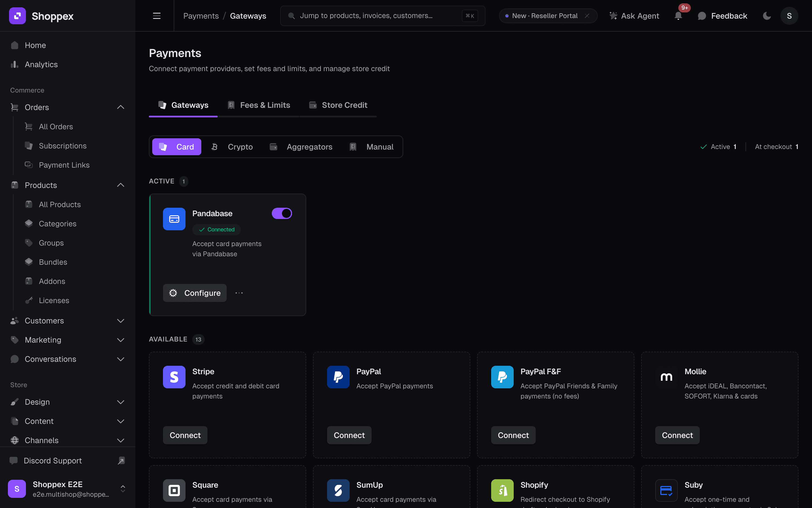Select the Manual gateway filter
This screenshot has width=812, height=508.
coord(371,147)
